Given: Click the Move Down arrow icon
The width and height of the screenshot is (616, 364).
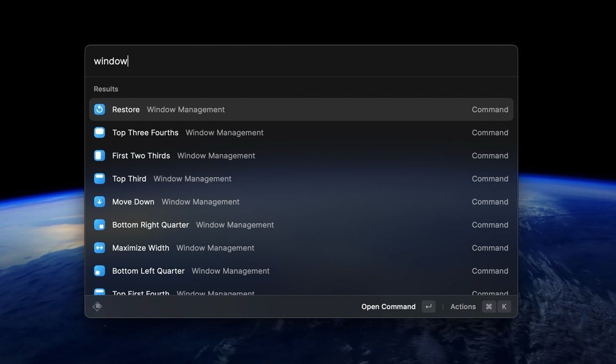Looking at the screenshot, I should [x=99, y=201].
